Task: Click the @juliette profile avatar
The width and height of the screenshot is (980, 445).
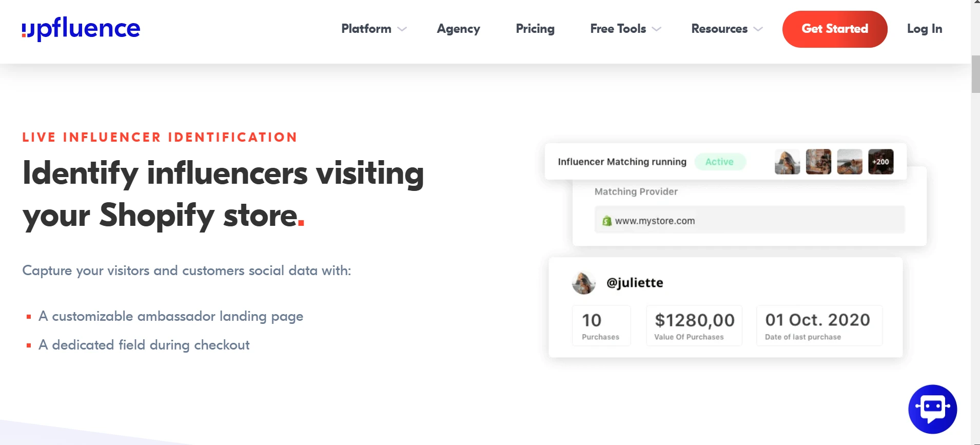Action: (584, 283)
